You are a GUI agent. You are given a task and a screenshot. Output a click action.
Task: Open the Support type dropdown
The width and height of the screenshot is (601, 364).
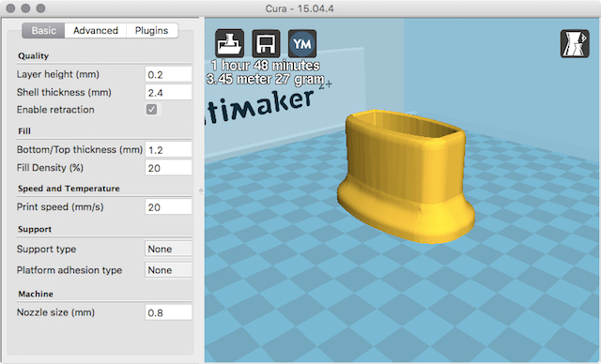pos(168,249)
